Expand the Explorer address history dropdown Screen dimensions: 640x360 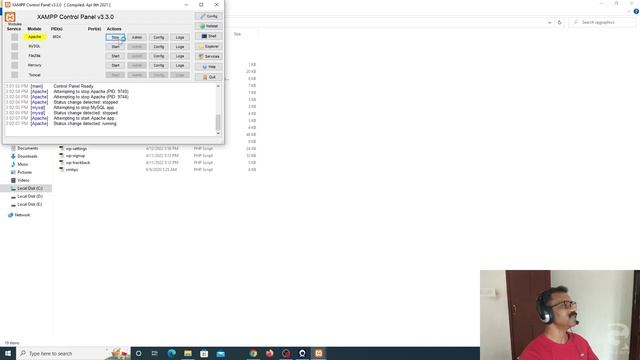click(x=549, y=22)
